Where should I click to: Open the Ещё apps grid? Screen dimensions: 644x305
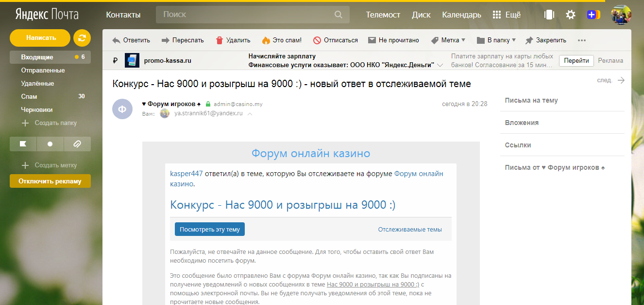507,15
